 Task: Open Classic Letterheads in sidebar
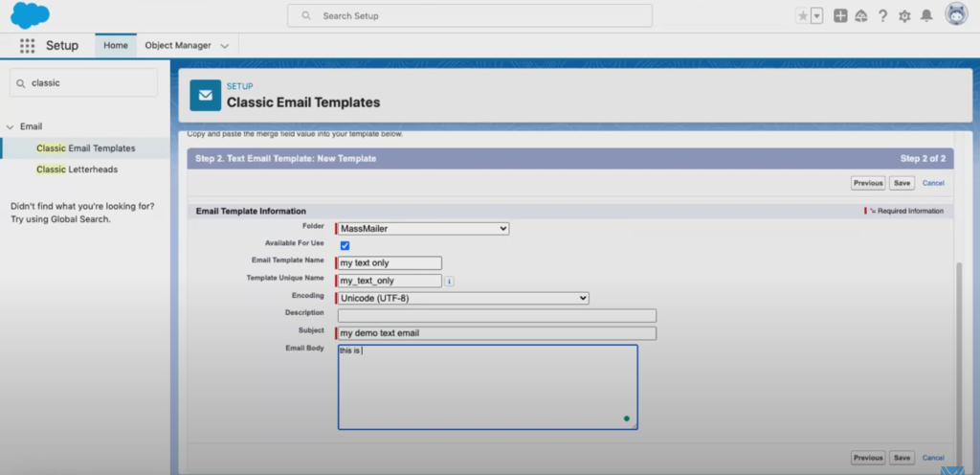pyautogui.click(x=77, y=170)
